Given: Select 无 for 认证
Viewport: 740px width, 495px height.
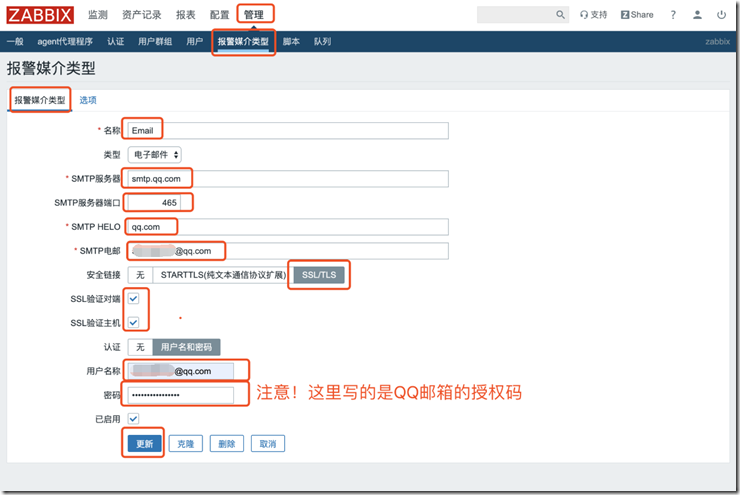Looking at the screenshot, I should point(140,347).
